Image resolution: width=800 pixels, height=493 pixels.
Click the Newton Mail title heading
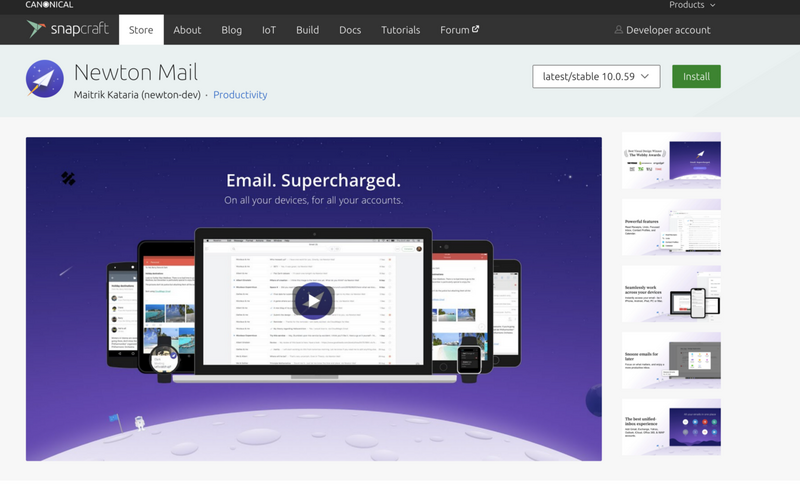pos(136,72)
